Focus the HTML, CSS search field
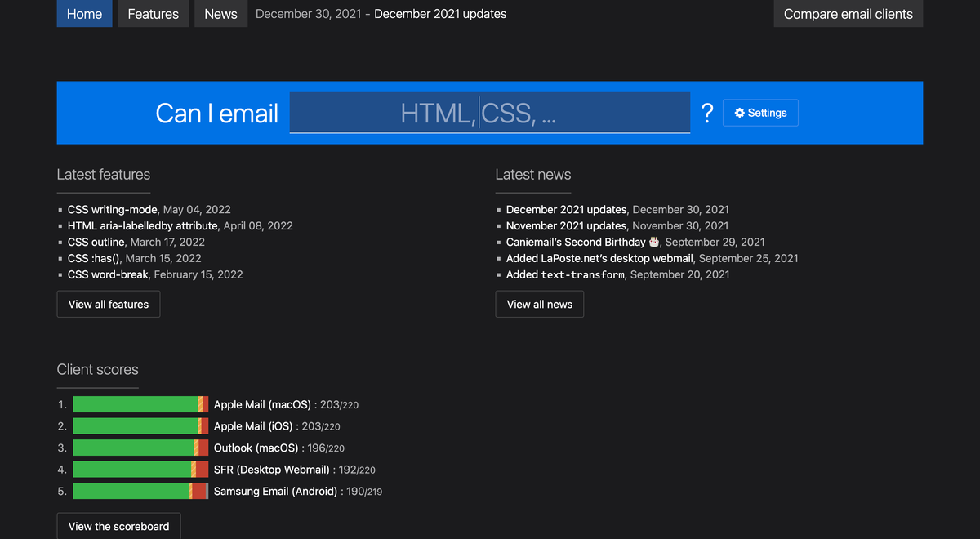 490,113
